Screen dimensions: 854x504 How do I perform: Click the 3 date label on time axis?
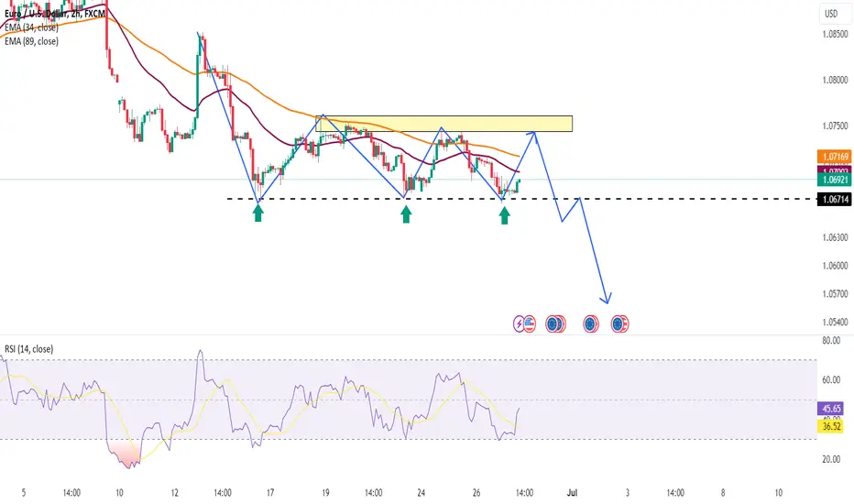[628, 493]
